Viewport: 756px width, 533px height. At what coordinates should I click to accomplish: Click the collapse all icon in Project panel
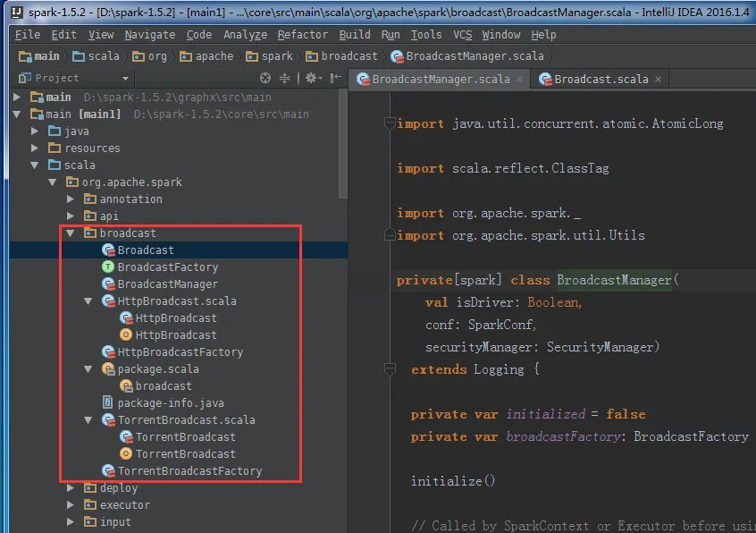tap(285, 78)
